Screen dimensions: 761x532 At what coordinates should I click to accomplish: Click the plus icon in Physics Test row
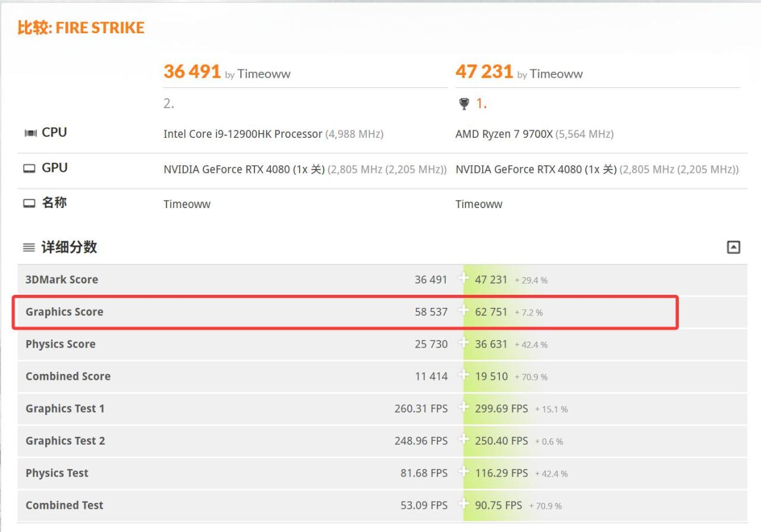click(464, 472)
